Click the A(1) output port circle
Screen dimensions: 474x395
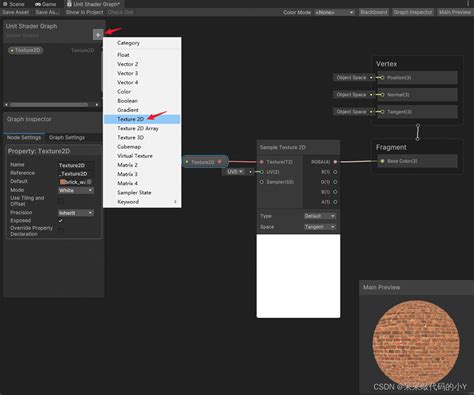coord(335,202)
